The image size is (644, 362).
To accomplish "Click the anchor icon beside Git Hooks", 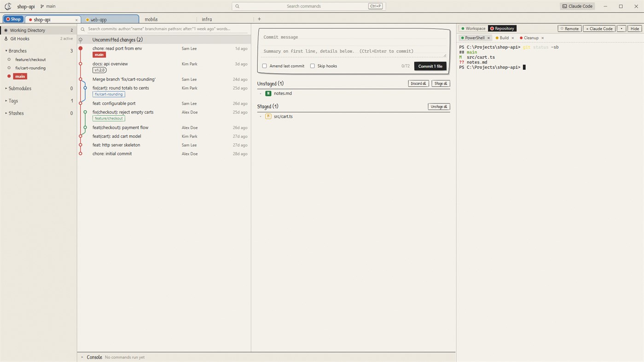I will [x=6, y=39].
